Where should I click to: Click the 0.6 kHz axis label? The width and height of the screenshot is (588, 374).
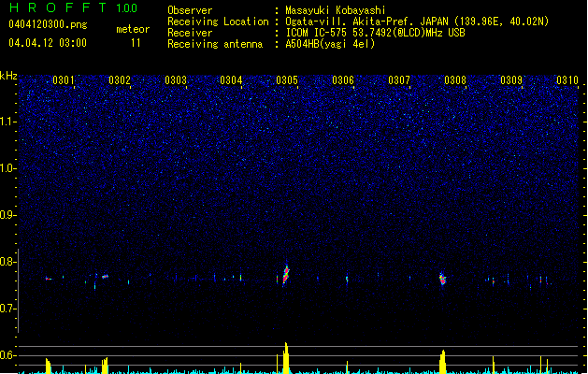(8, 355)
